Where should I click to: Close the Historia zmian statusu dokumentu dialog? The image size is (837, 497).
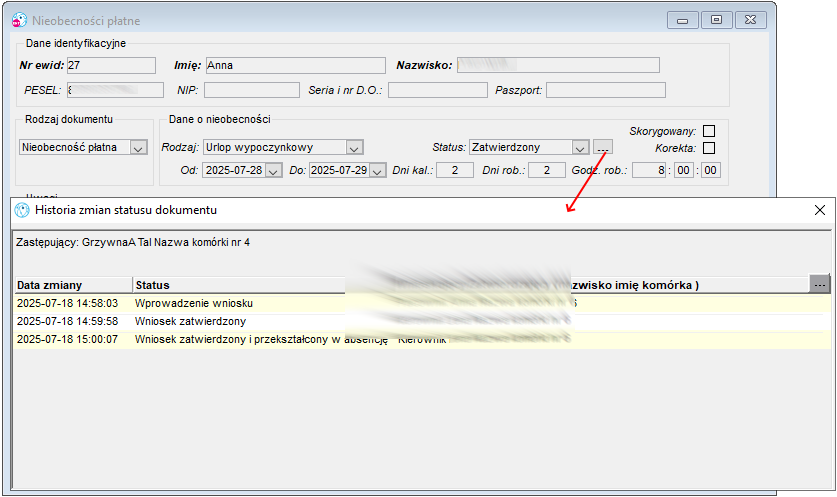820,210
